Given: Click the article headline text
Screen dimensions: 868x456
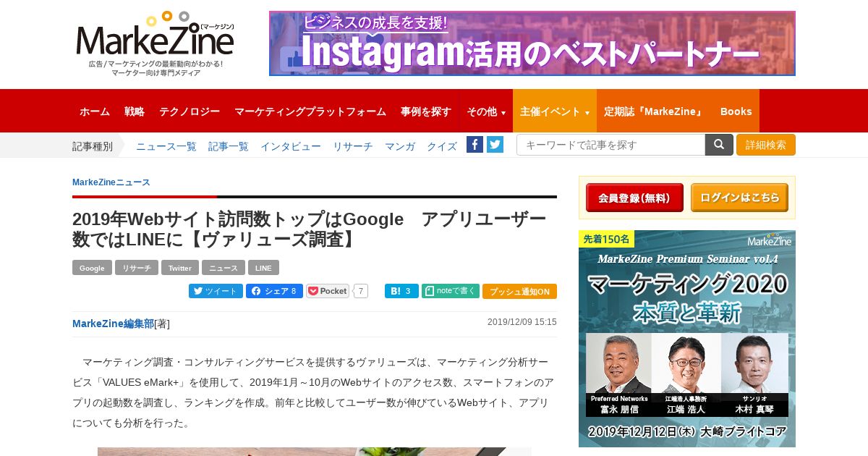Looking at the screenshot, I should pyautogui.click(x=309, y=229).
